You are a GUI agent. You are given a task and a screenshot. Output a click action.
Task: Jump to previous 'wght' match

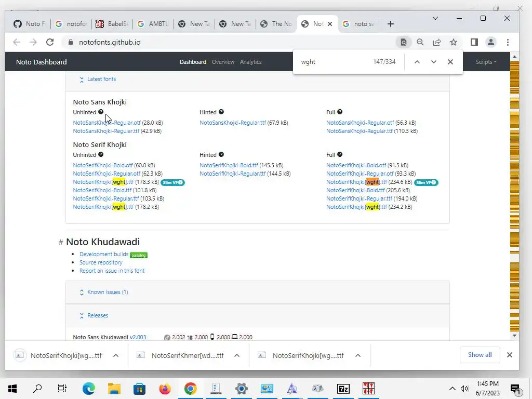pyautogui.click(x=417, y=62)
